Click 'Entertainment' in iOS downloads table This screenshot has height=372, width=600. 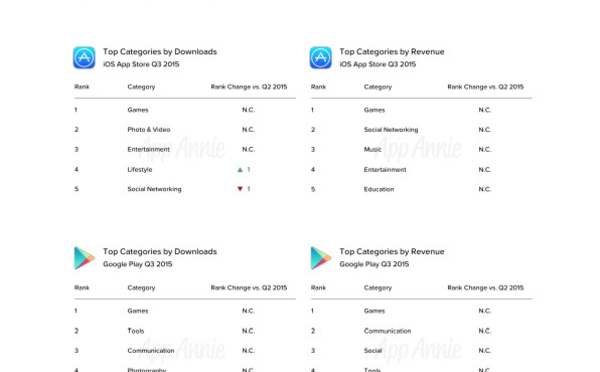click(148, 149)
